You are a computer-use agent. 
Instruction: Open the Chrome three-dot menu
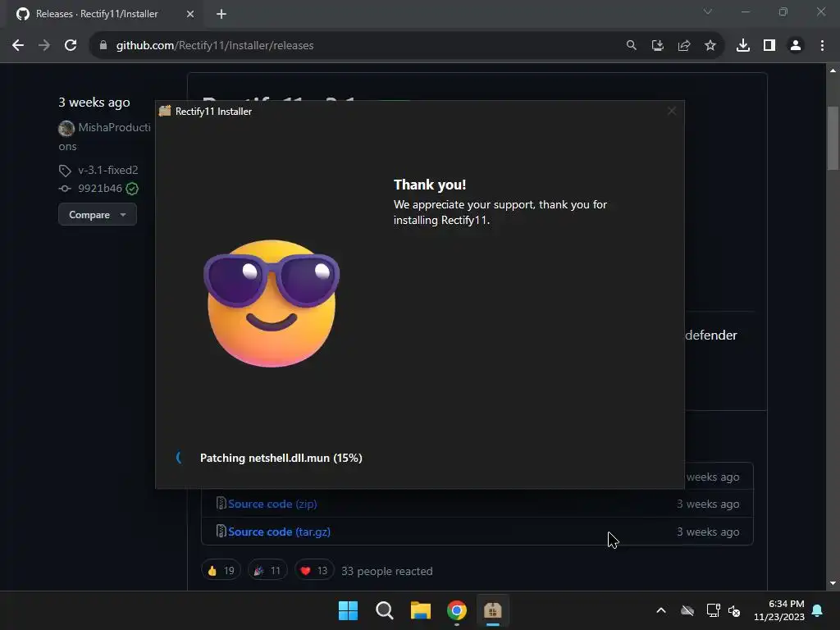tap(822, 46)
